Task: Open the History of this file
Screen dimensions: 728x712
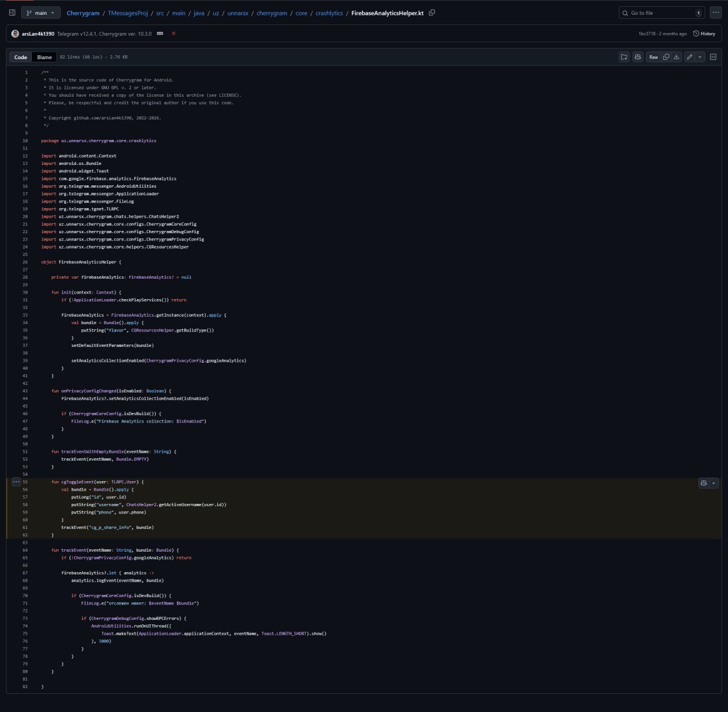Action: (x=704, y=34)
